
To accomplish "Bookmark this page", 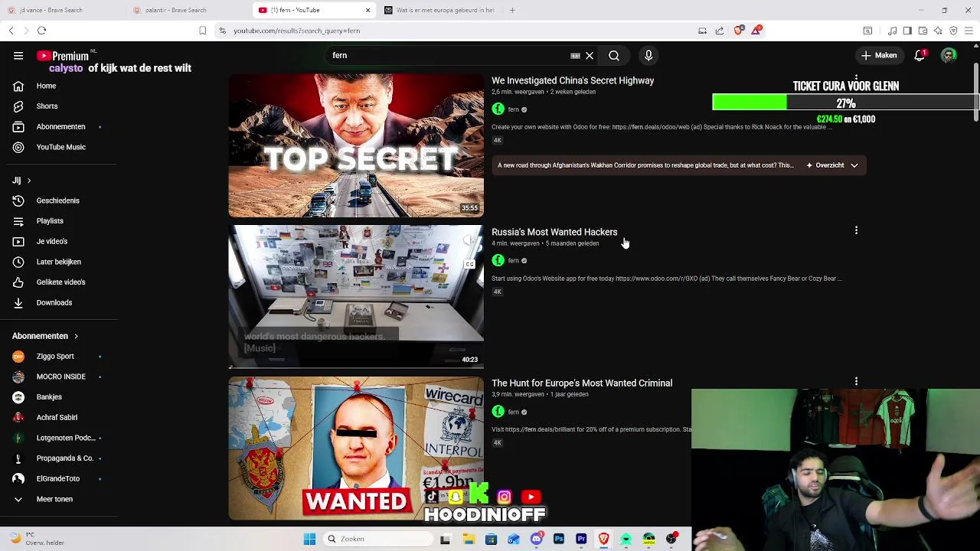I will (x=202, y=31).
